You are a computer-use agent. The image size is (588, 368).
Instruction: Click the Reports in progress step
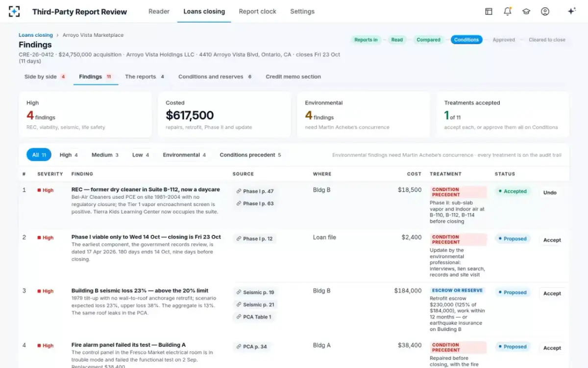pos(366,40)
